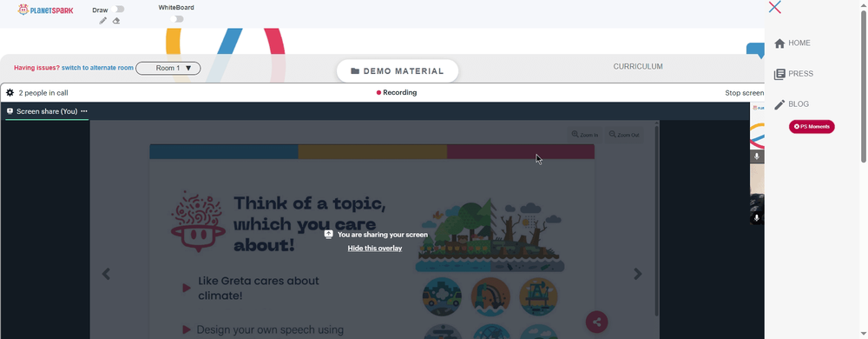Select the Screen share (You) tab
868x339 pixels.
[x=47, y=111]
